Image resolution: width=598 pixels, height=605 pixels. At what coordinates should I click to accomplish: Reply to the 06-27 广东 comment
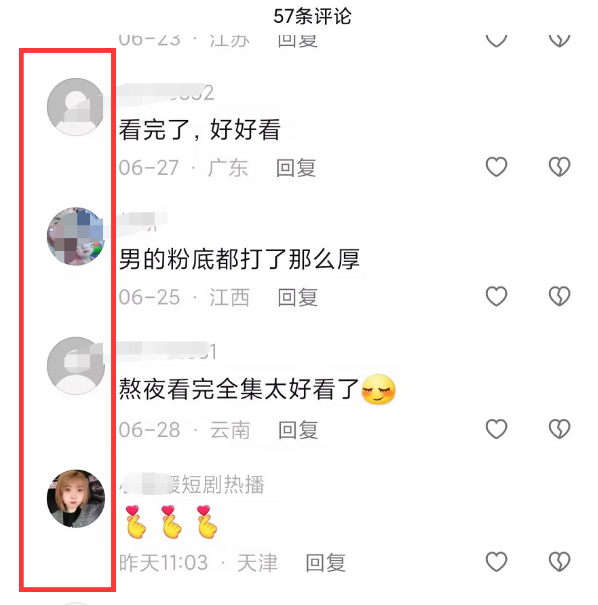(x=296, y=168)
